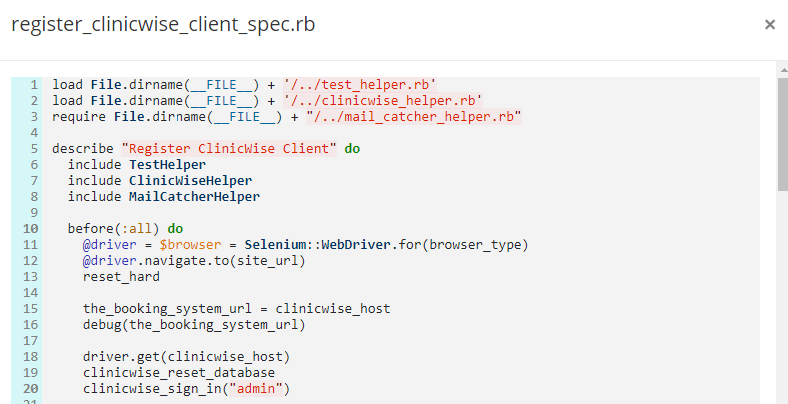The width and height of the screenshot is (788, 404).
Task: Click before(:all) on line 10
Action: click(114, 229)
